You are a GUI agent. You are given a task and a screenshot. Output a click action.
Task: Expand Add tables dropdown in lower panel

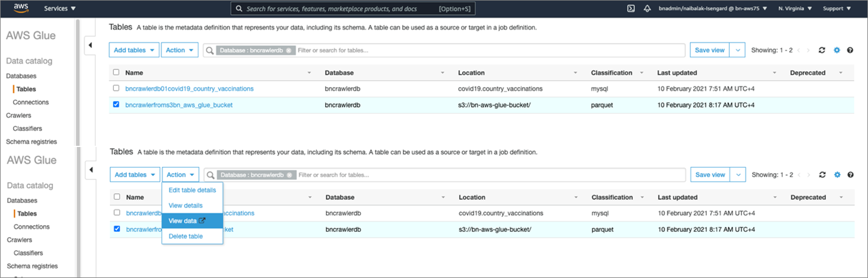135,175
